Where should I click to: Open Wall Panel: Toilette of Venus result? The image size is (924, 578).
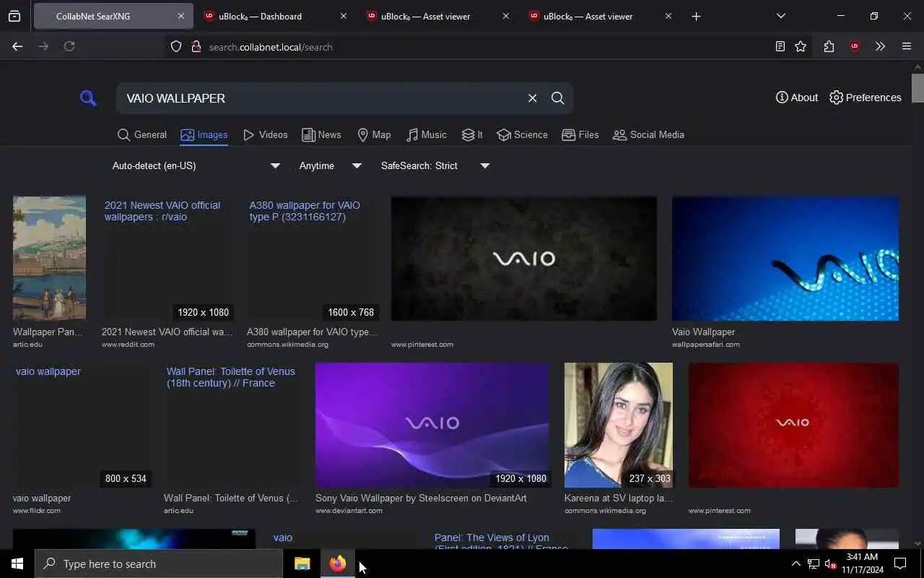tap(232, 425)
